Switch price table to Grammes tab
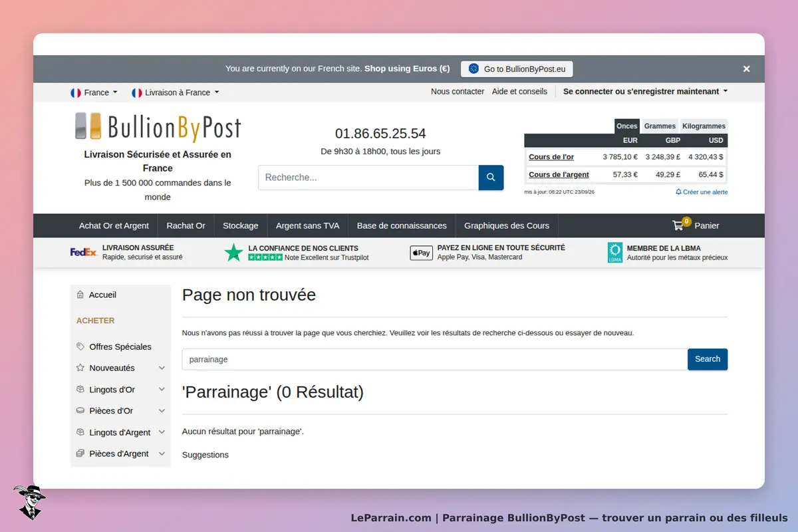The width and height of the screenshot is (798, 532). tap(660, 126)
